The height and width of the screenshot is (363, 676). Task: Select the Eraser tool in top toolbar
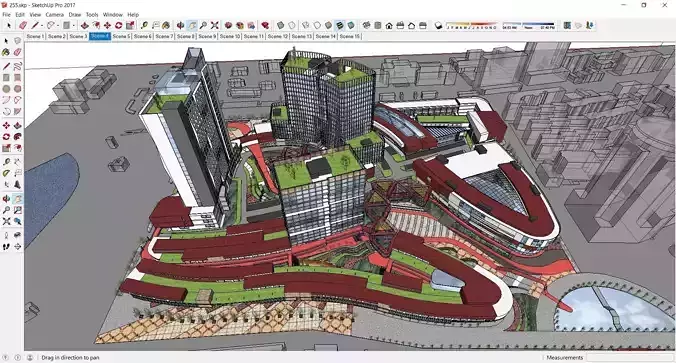pyautogui.click(x=23, y=25)
